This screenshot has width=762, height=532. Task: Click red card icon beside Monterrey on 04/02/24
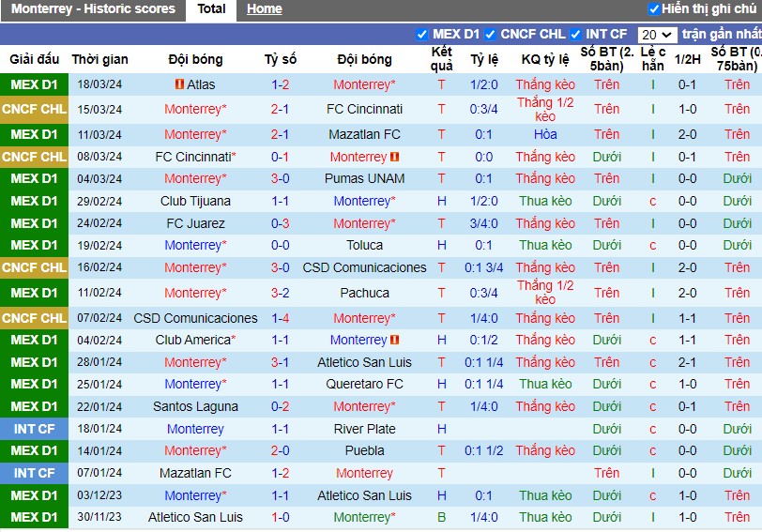point(394,340)
